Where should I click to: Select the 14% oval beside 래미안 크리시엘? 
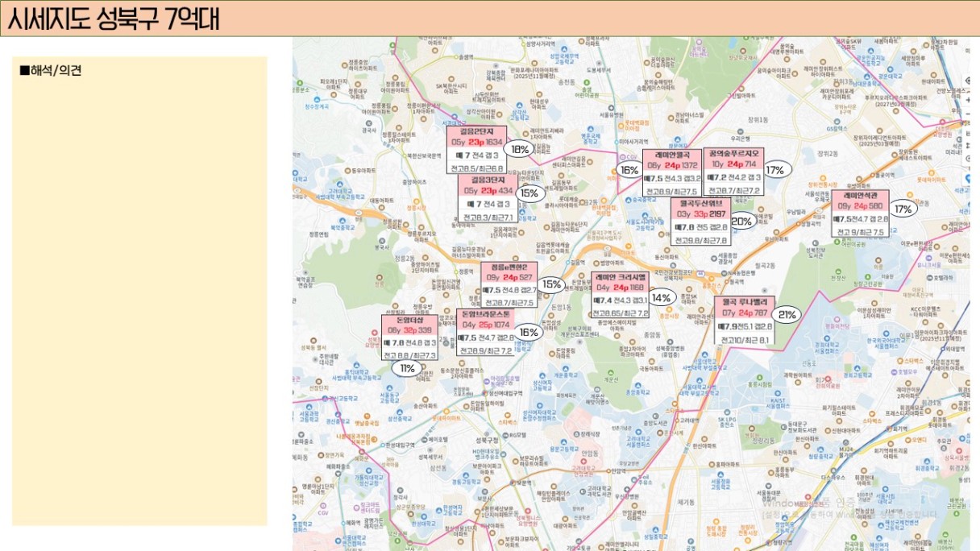pyautogui.click(x=662, y=298)
